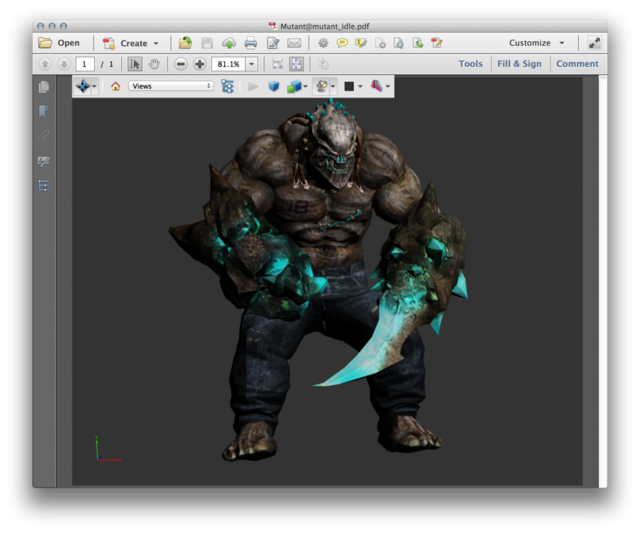Click the insert page from file icon

[418, 43]
